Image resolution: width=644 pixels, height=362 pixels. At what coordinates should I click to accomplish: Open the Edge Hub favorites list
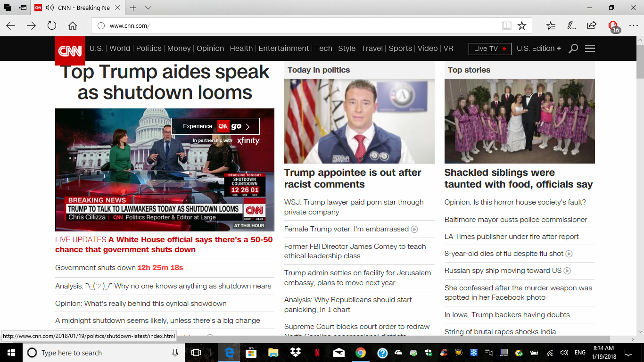click(x=551, y=26)
